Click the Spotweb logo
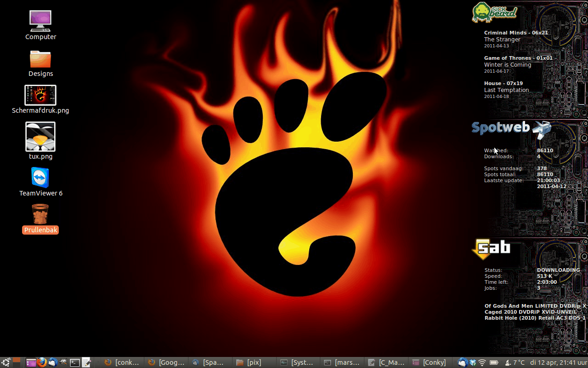Viewport: 588px width, 368px height. (x=511, y=129)
